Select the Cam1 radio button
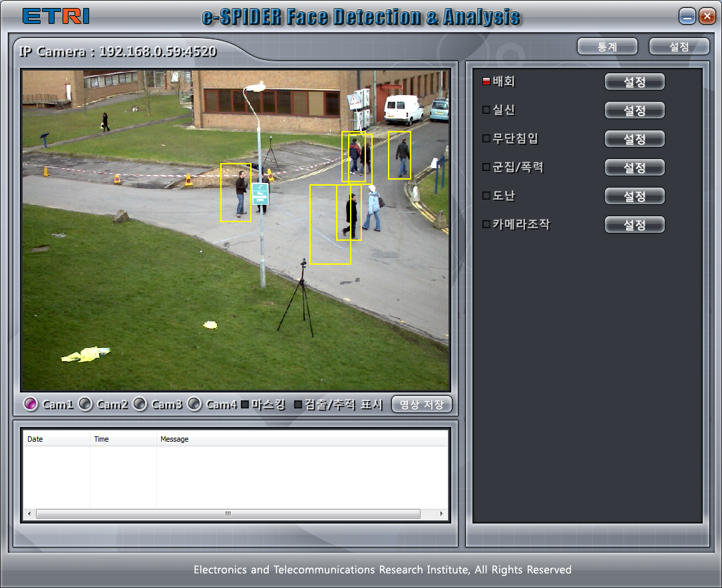This screenshot has width=722, height=588. (31, 404)
